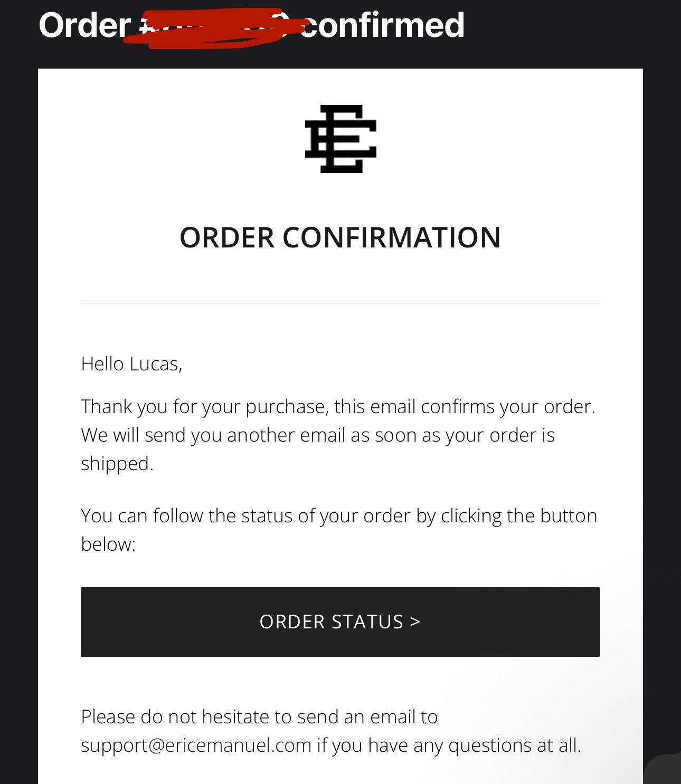Image resolution: width=681 pixels, height=784 pixels.
Task: Click 'Please do not hesitate' text
Action: [x=259, y=716]
